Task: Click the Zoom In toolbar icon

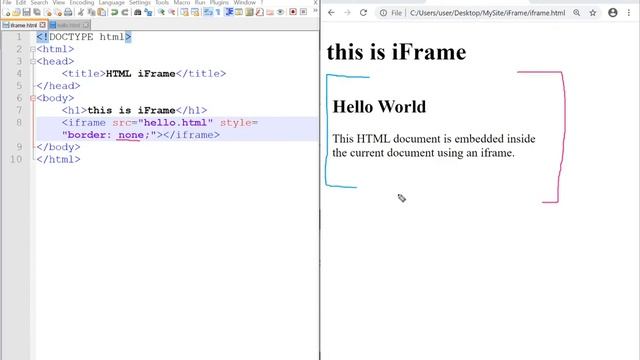Action: (162, 12)
